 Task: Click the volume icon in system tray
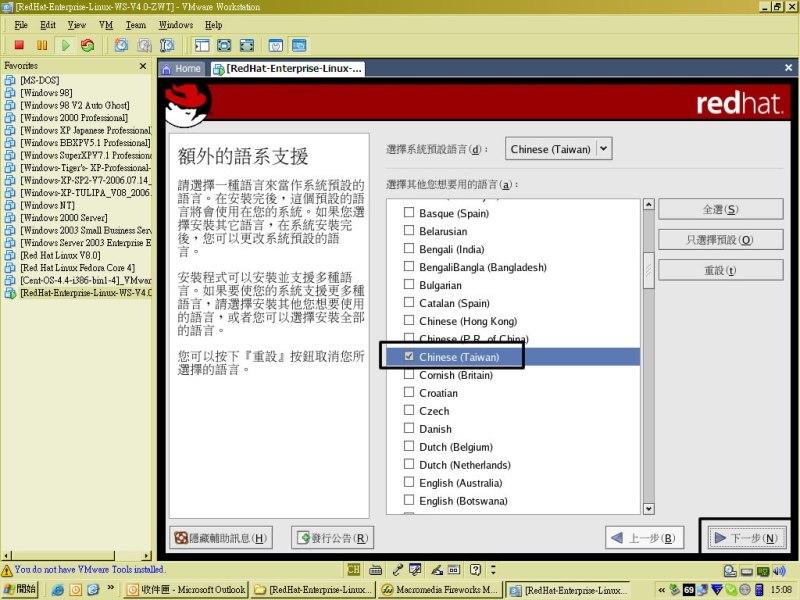pyautogui.click(x=779, y=571)
